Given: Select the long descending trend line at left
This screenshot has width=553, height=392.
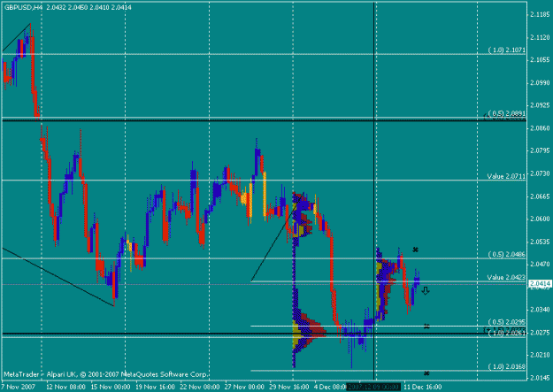Looking at the screenshot, I should [58, 277].
